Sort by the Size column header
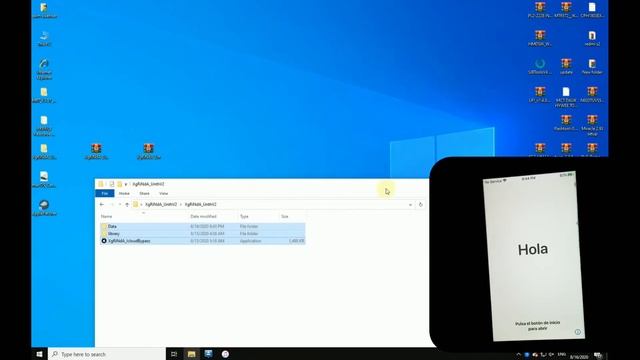The height and width of the screenshot is (360, 640). [285, 216]
